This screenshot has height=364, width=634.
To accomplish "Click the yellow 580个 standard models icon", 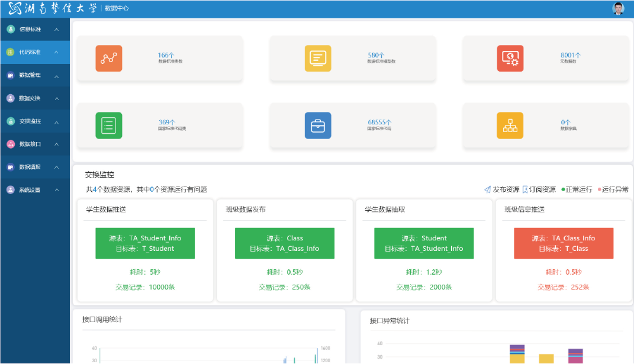I will coord(318,58).
